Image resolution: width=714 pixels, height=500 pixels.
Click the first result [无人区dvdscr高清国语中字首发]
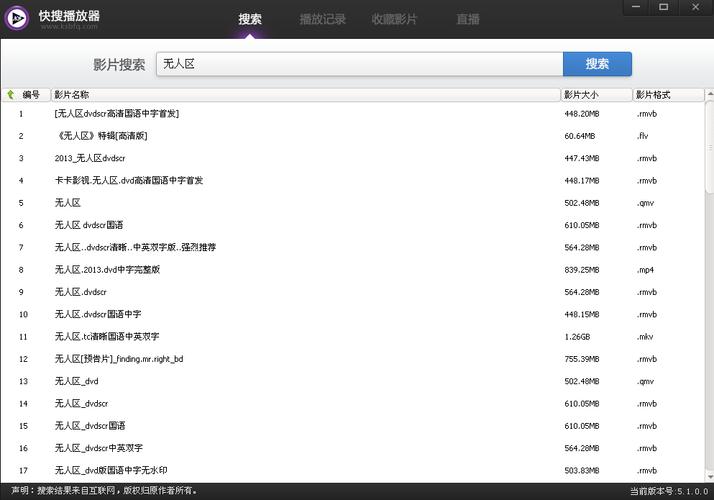(x=116, y=114)
